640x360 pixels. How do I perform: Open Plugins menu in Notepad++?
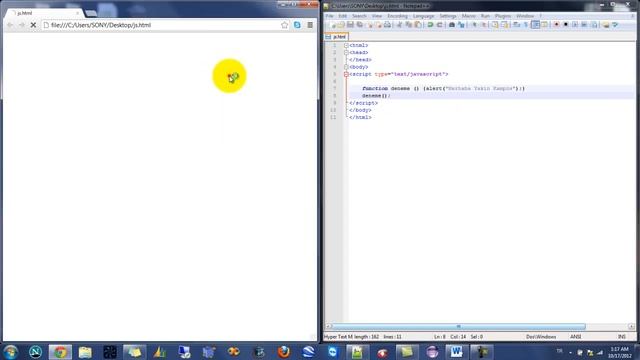[x=503, y=16]
